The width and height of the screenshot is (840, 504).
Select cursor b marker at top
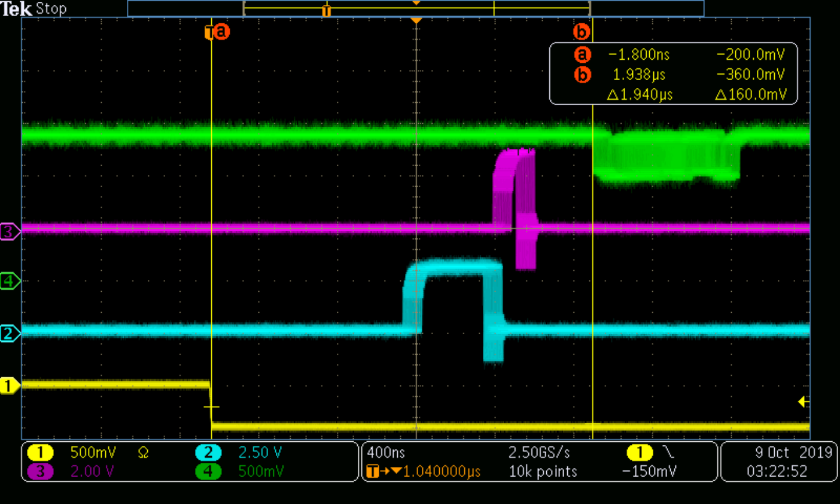582,32
